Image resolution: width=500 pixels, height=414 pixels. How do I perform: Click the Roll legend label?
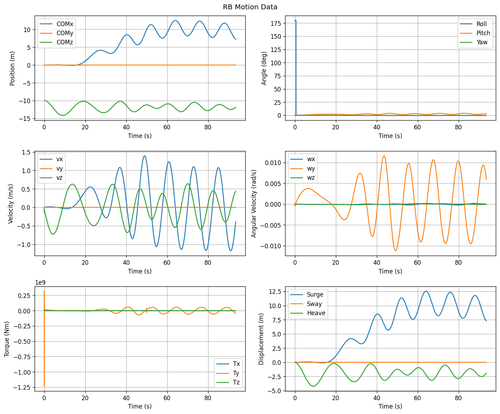[482, 24]
